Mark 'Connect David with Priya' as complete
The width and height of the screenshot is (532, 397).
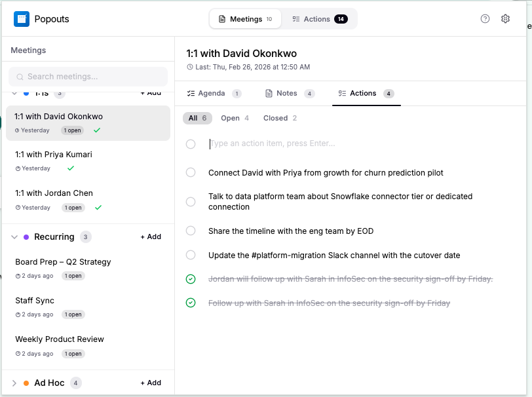[x=191, y=172]
